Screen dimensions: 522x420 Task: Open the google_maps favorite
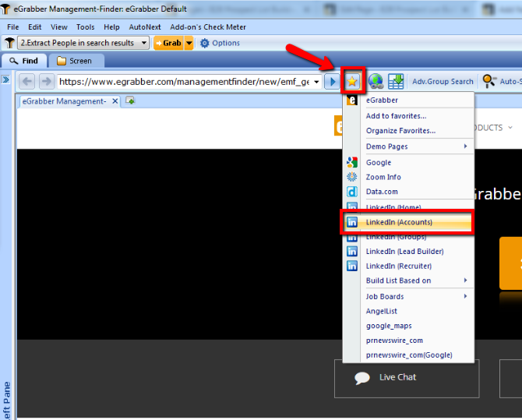pos(408,326)
